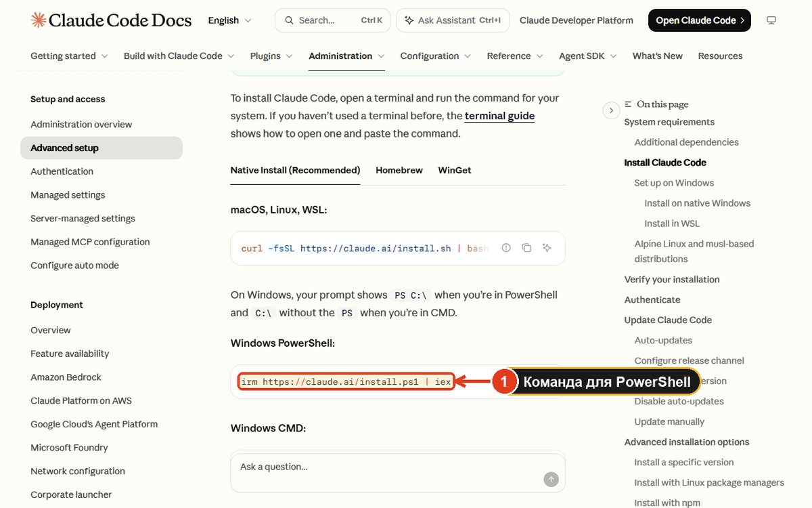Click the irm PowerShell command text

coord(346,382)
